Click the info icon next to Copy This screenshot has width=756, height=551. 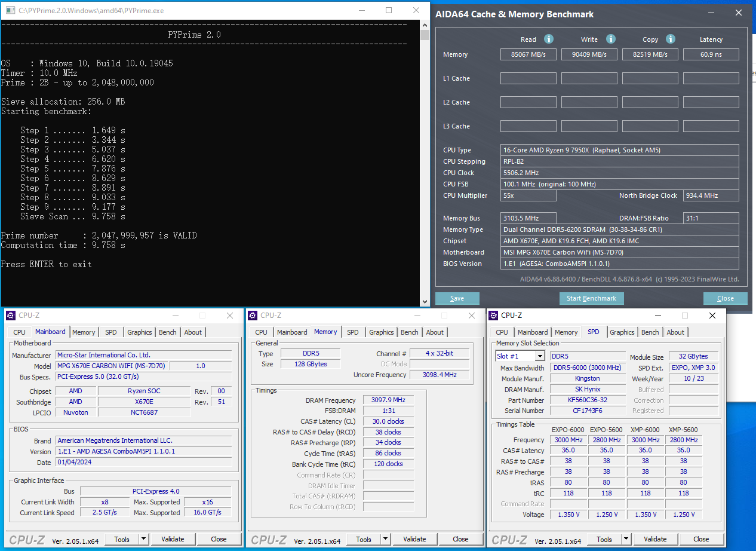[670, 39]
